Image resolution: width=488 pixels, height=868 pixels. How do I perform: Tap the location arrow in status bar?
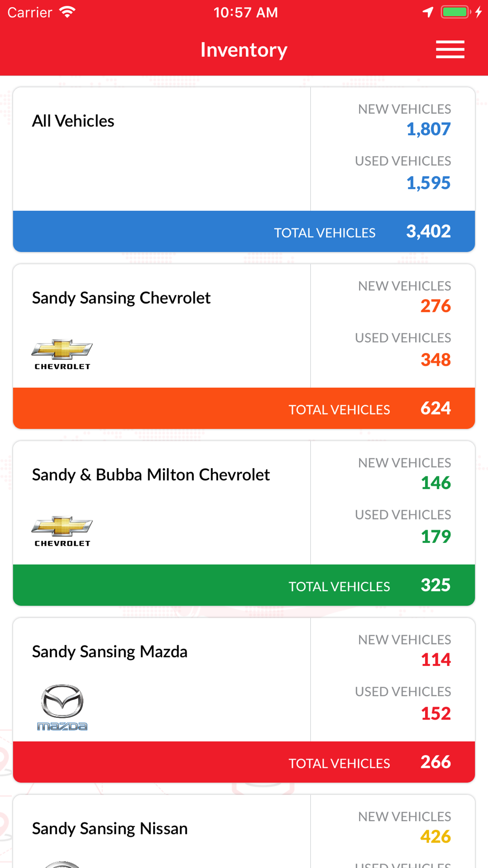pos(428,12)
